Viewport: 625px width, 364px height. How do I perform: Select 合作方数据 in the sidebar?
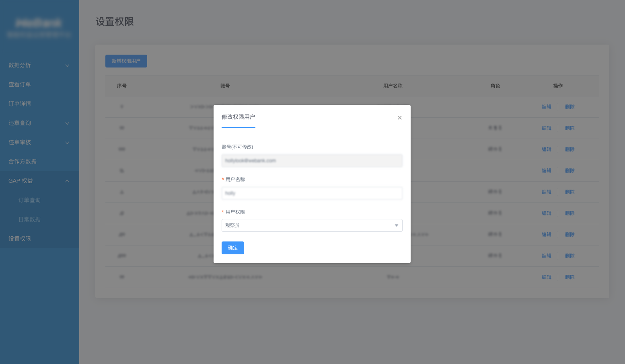click(x=23, y=162)
